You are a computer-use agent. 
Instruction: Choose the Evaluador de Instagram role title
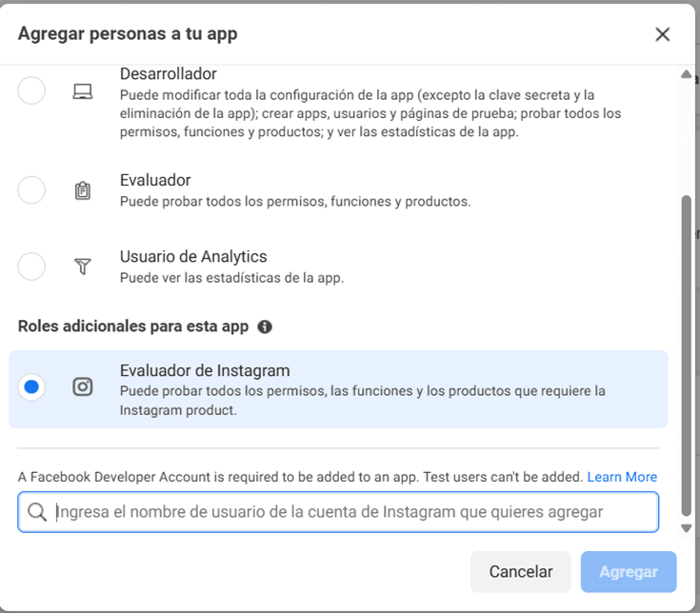[205, 370]
